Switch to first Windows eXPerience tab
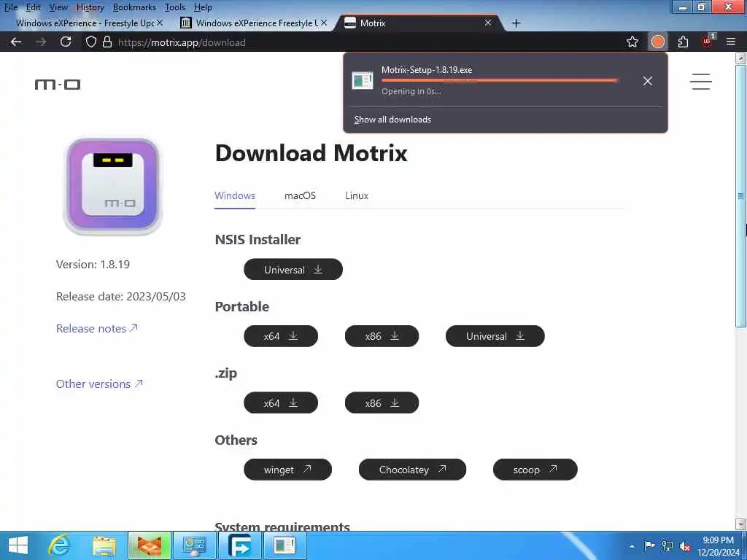Viewport: 747px width, 560px height. pyautogui.click(x=85, y=23)
